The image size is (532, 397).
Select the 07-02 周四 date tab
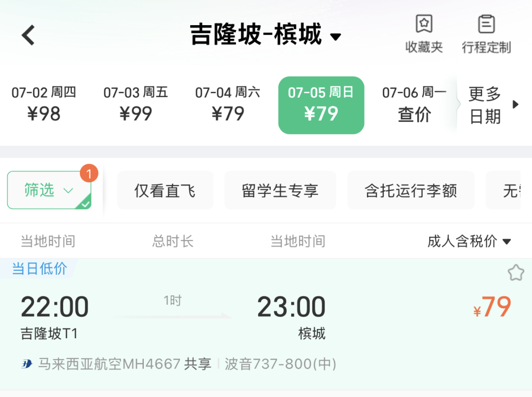(x=44, y=105)
